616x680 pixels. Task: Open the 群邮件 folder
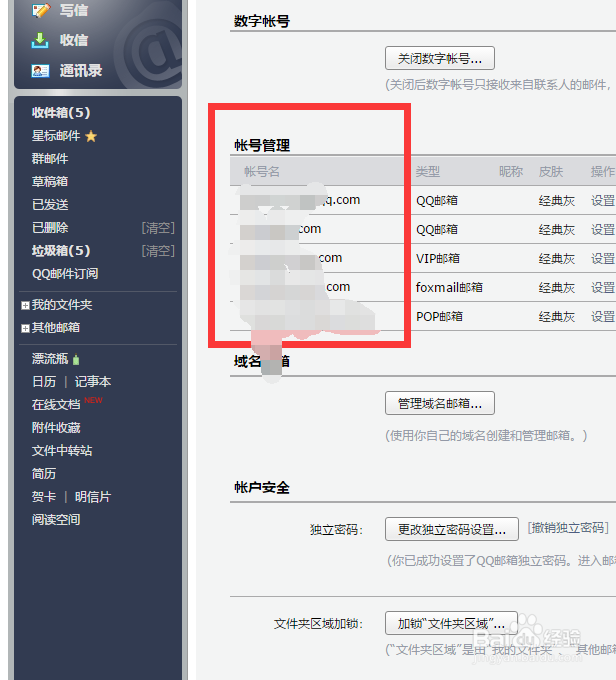(50, 159)
